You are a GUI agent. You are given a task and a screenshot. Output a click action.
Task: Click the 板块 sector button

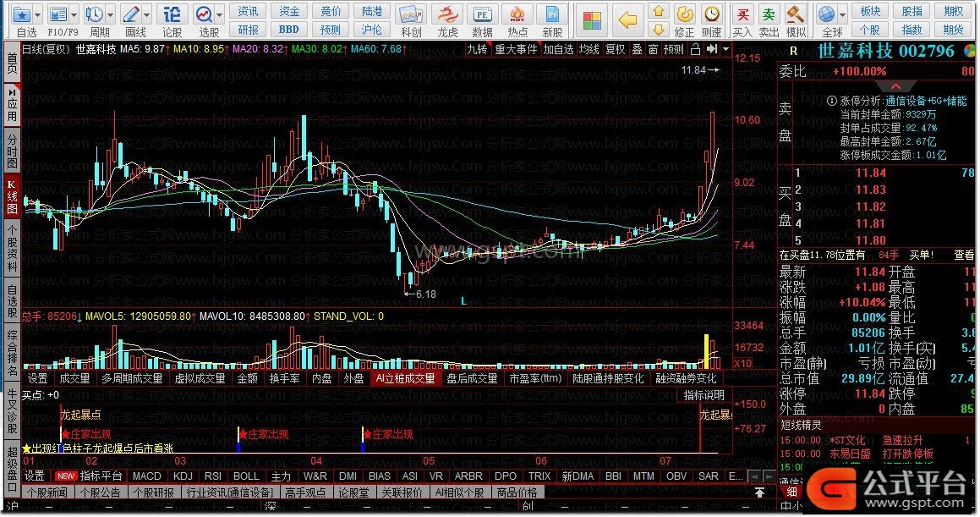870,11
